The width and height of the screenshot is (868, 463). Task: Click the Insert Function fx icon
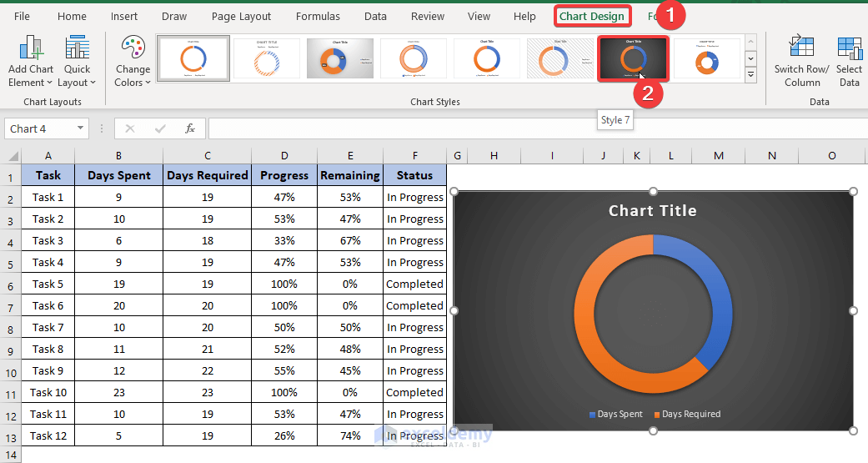click(190, 128)
